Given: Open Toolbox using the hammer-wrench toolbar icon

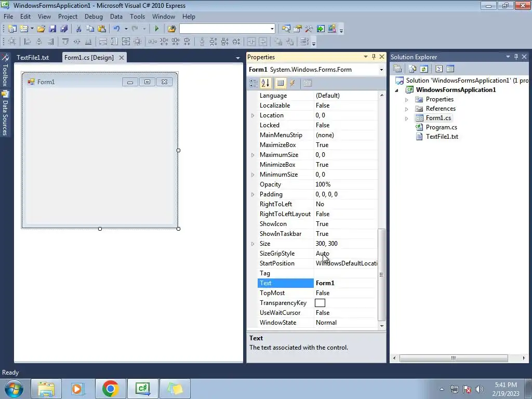Looking at the screenshot, I should point(309,29).
